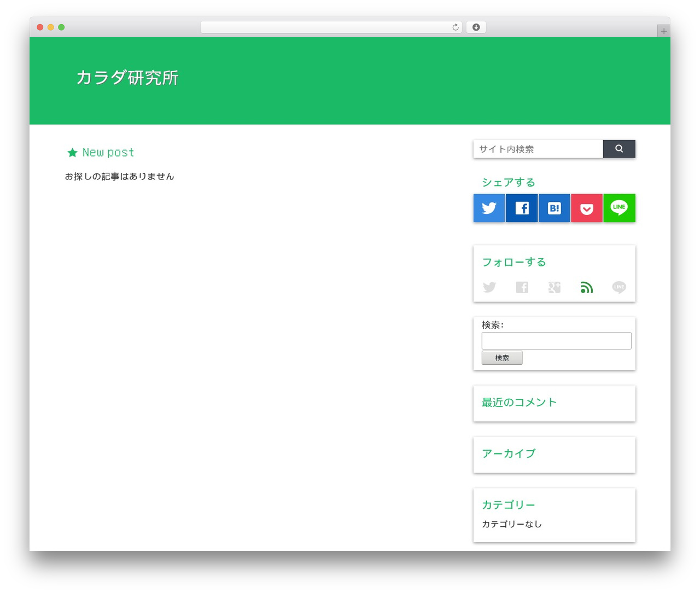Click the 最近のコメント heading
This screenshot has width=700, height=593.
coord(519,402)
